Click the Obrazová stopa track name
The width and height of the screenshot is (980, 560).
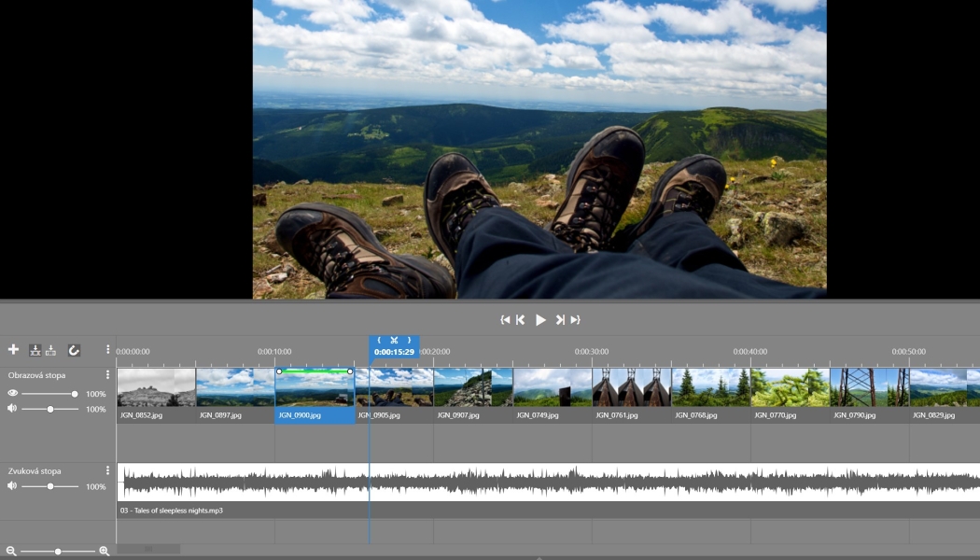click(37, 375)
